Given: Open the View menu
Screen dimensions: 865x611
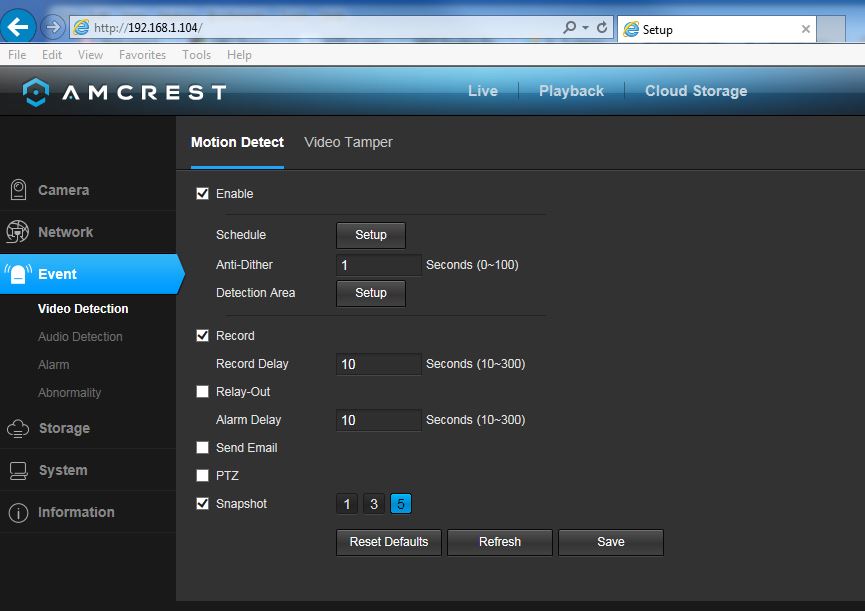Looking at the screenshot, I should [90, 55].
